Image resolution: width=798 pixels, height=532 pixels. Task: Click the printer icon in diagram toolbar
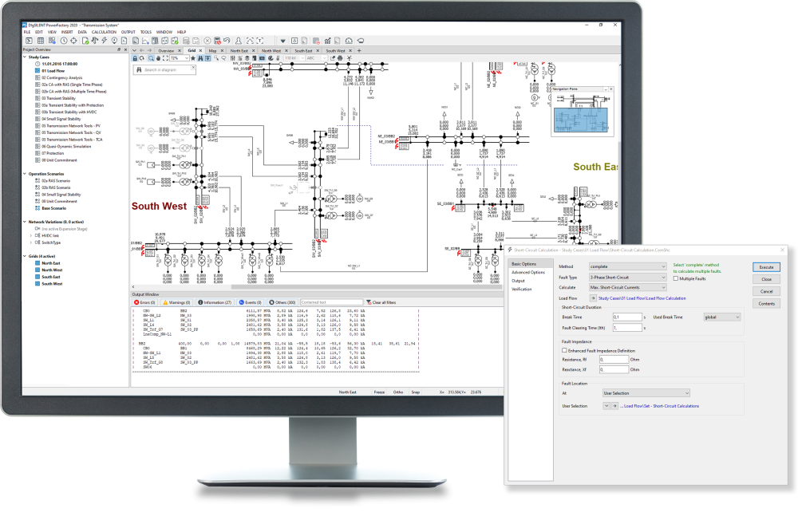click(340, 58)
